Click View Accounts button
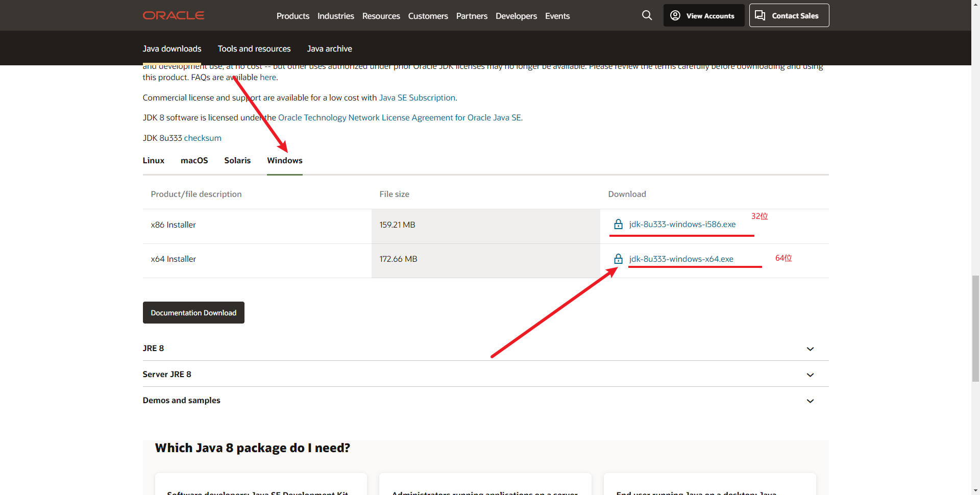Viewport: 980px width, 495px height. (704, 15)
